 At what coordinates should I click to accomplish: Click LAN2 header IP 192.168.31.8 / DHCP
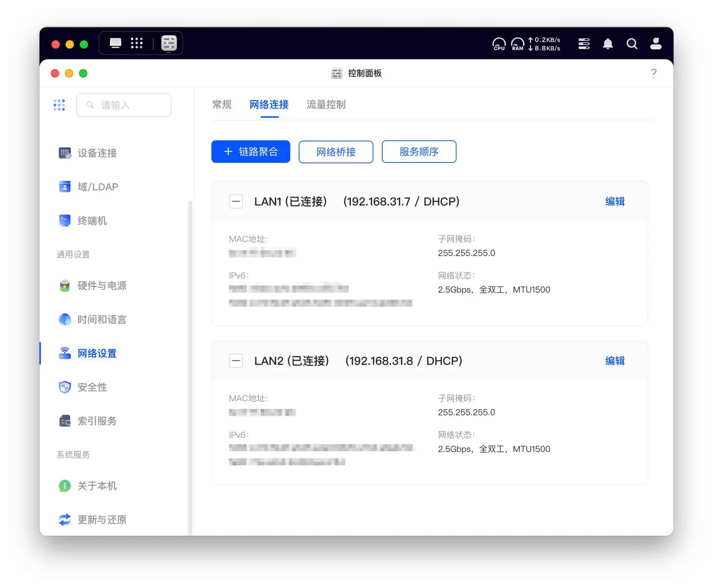[404, 361]
